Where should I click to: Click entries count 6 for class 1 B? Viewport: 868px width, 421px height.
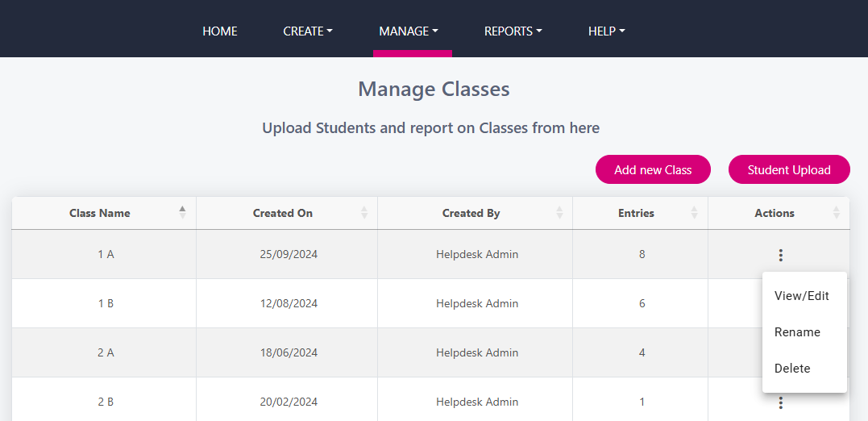pos(642,303)
